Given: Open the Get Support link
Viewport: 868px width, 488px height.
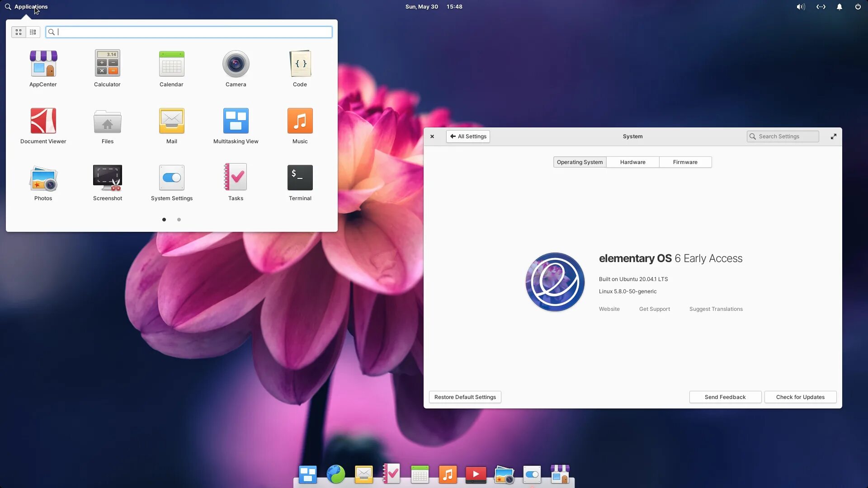Looking at the screenshot, I should 654,309.
